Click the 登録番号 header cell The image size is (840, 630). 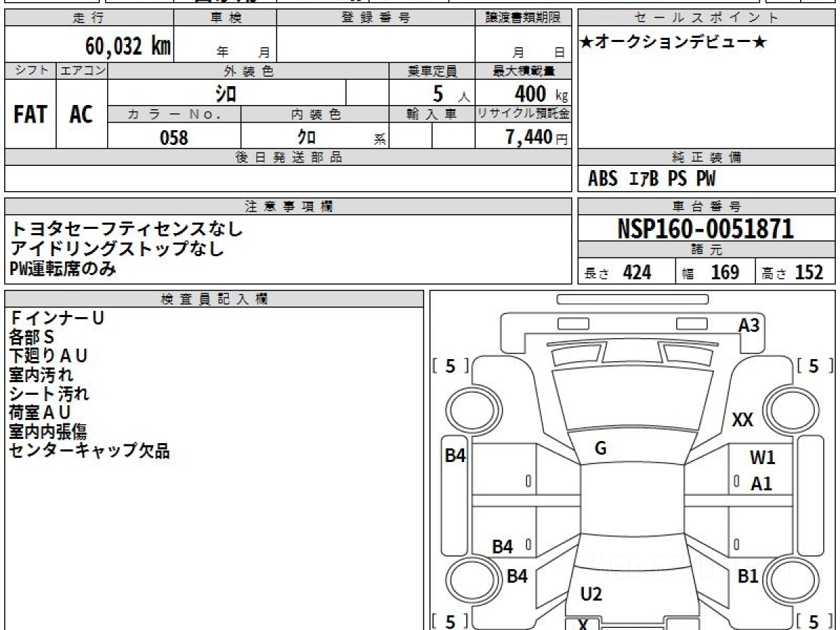[x=376, y=18]
